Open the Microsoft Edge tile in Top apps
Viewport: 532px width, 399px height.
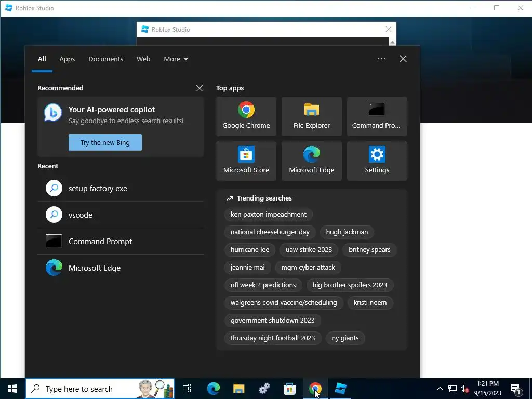(312, 161)
